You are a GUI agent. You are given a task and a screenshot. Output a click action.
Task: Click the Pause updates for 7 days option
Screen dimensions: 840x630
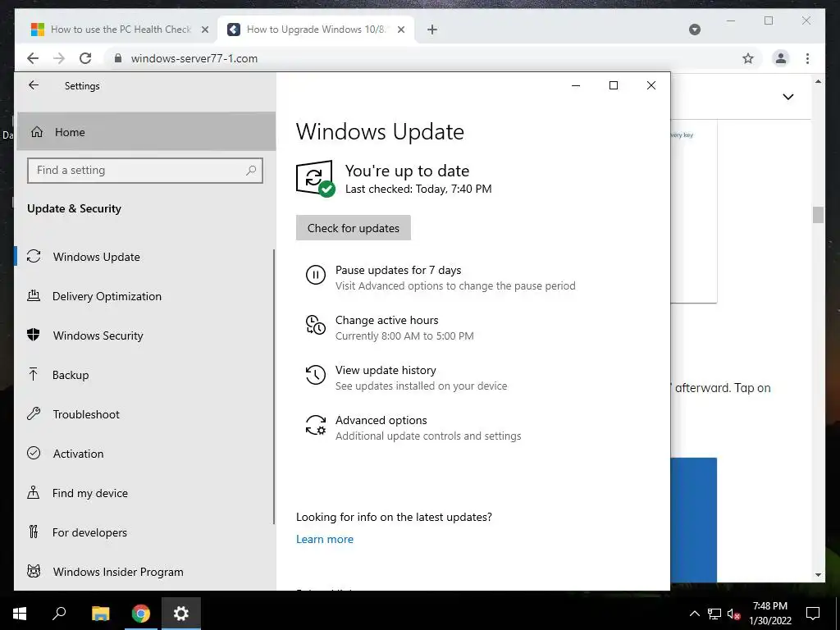pyautogui.click(x=441, y=277)
